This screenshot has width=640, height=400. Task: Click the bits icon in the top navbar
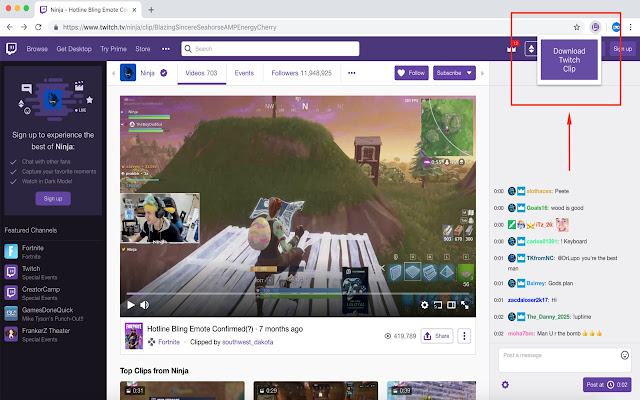pyautogui.click(x=531, y=49)
